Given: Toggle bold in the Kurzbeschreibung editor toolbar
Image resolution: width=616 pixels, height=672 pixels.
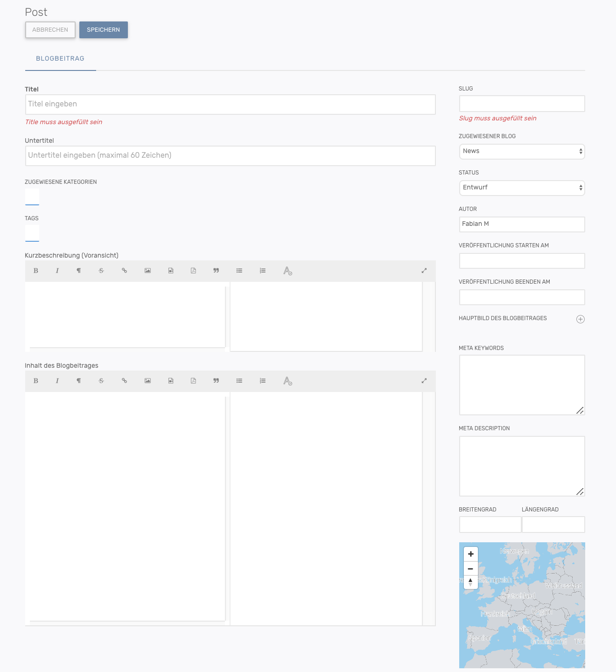Looking at the screenshot, I should pos(36,271).
